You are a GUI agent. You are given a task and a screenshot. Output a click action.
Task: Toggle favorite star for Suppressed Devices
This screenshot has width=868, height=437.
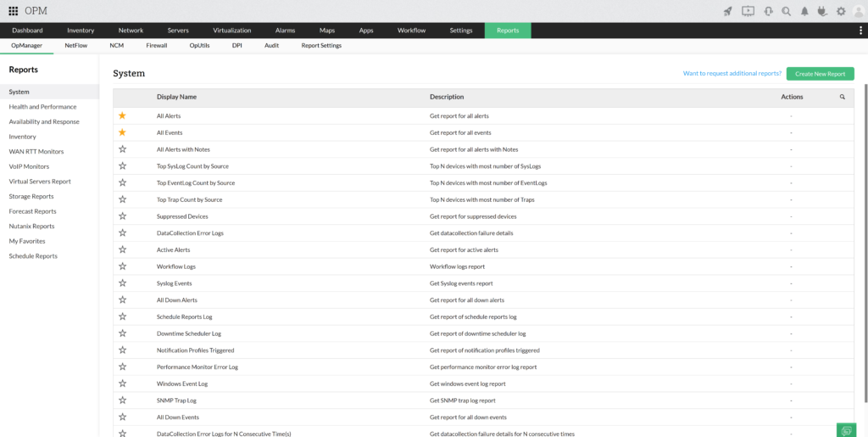click(122, 216)
